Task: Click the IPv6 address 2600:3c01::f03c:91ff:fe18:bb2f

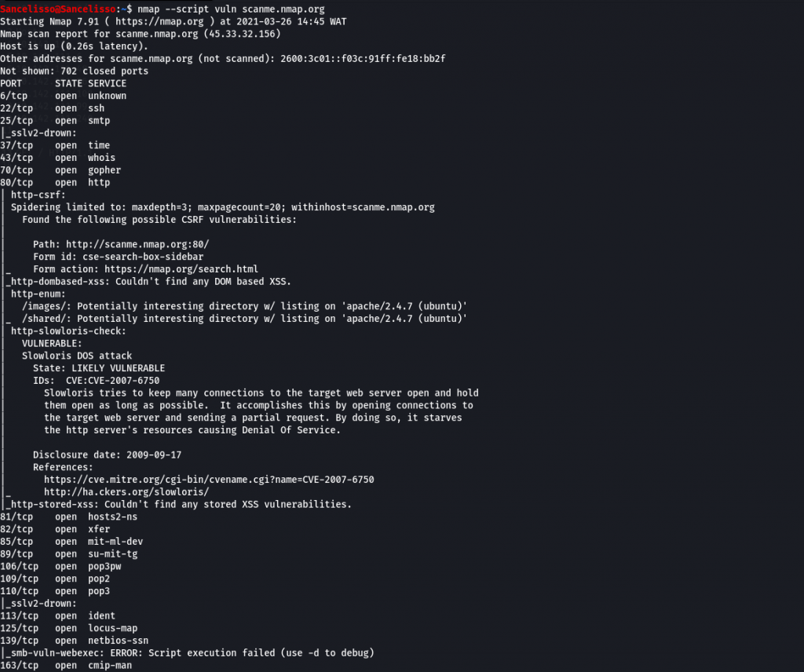Action: 363,58
